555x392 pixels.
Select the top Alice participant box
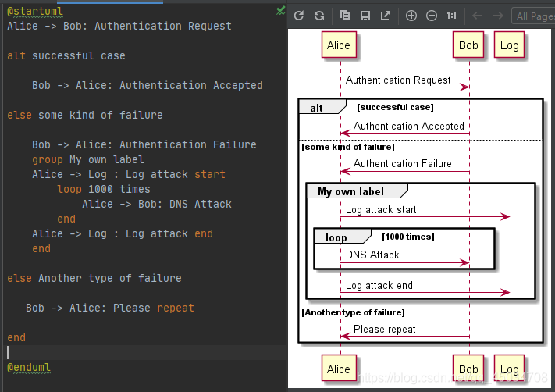[339, 45]
